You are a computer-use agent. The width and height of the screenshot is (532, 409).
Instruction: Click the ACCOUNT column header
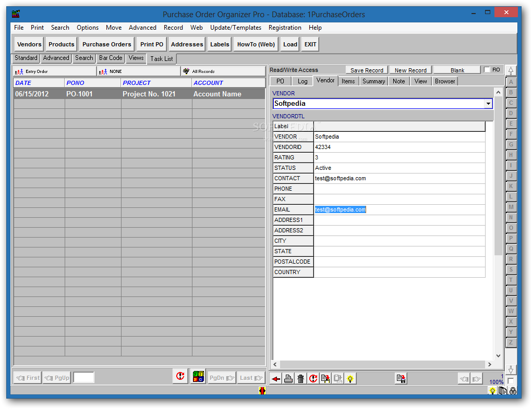[x=228, y=83]
